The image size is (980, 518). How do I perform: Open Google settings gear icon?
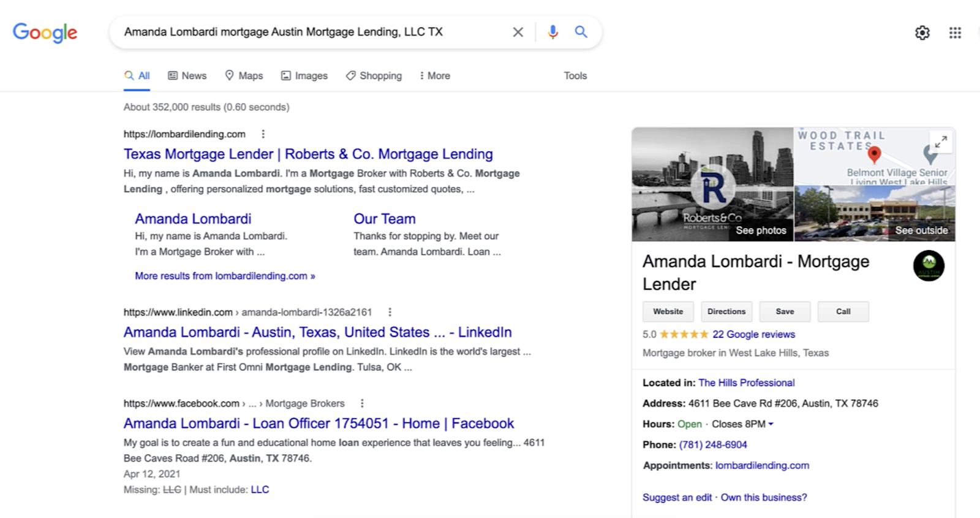(922, 32)
